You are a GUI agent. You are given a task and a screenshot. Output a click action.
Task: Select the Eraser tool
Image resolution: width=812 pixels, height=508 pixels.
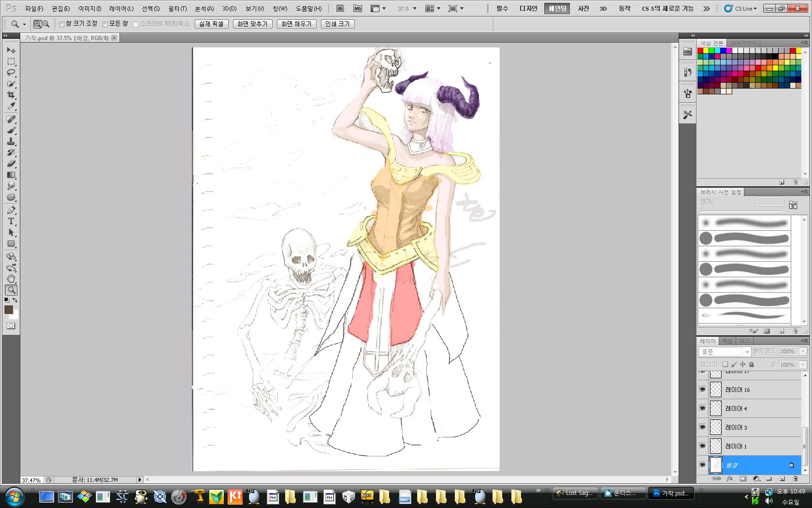11,164
